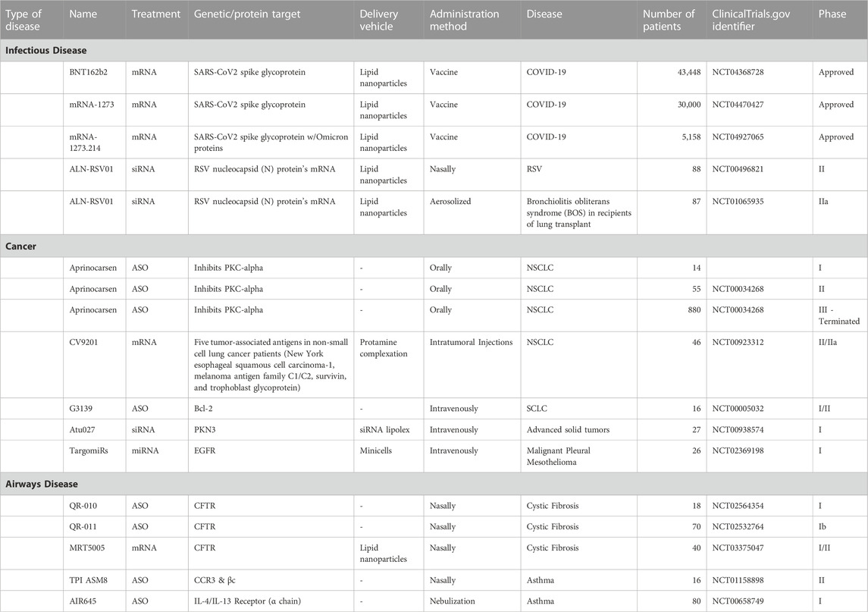The width and height of the screenshot is (868, 612).
Task: Click the 'Cancer' section heading
Action: coord(21,246)
